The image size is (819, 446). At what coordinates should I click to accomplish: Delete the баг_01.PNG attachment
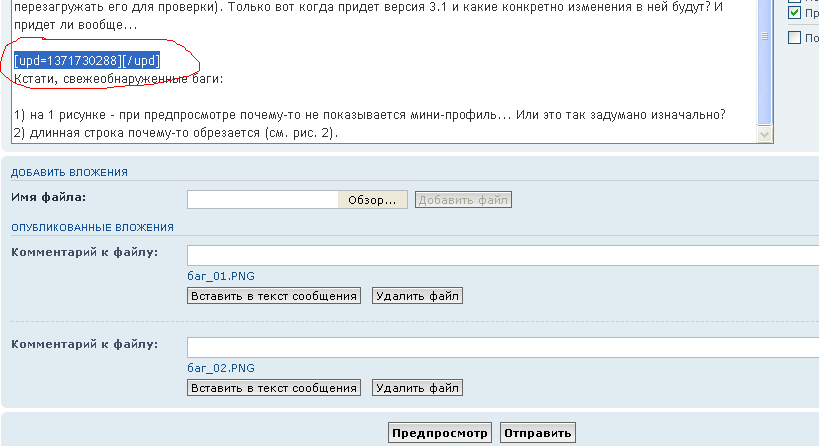pos(417,296)
